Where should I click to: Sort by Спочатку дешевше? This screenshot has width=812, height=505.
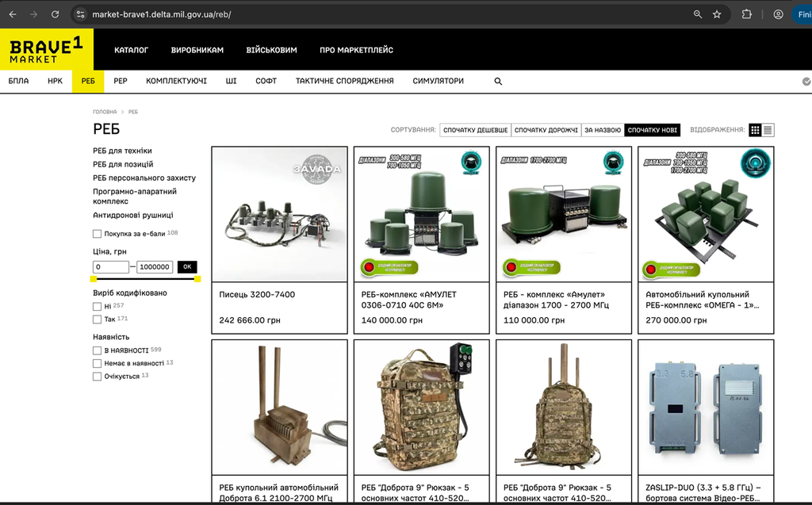476,130
